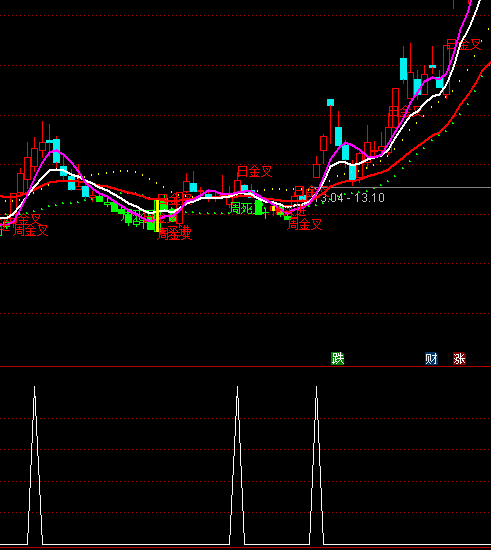Select the 13.04 - 13.10 price label
This screenshot has width=491, height=550.
(x=352, y=198)
